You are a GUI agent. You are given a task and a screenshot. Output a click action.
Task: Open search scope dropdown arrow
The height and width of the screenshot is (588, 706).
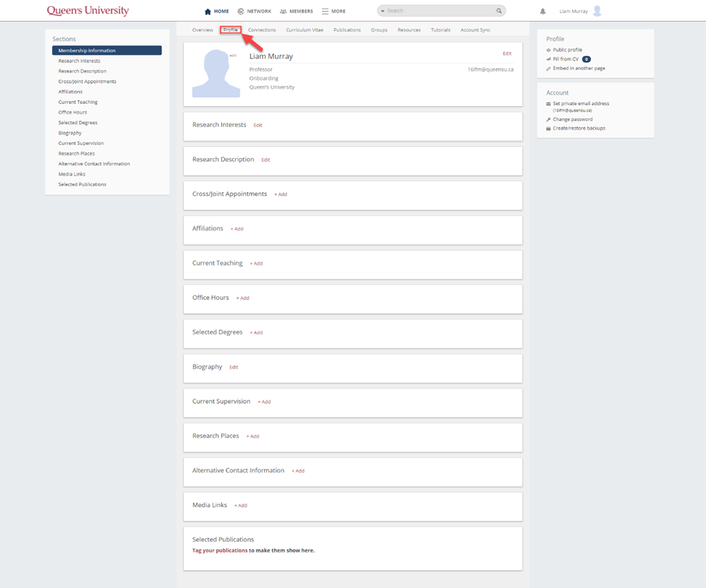(383, 11)
